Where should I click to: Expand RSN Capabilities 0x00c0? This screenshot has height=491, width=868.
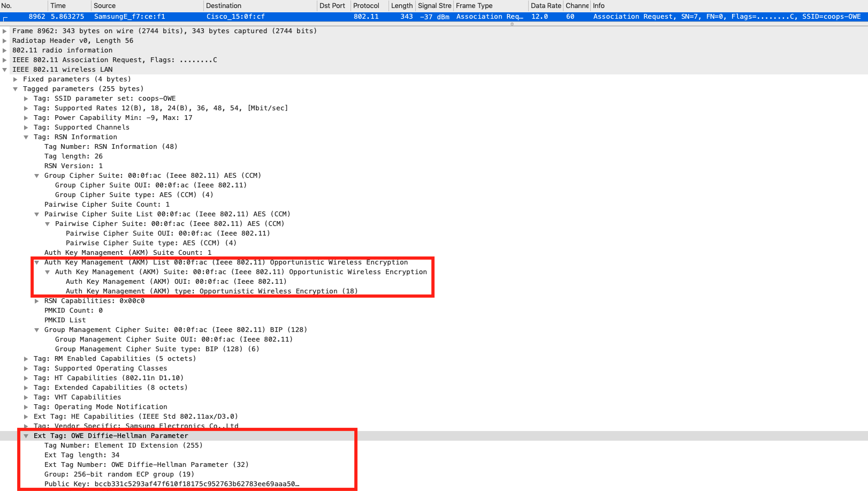pos(37,301)
